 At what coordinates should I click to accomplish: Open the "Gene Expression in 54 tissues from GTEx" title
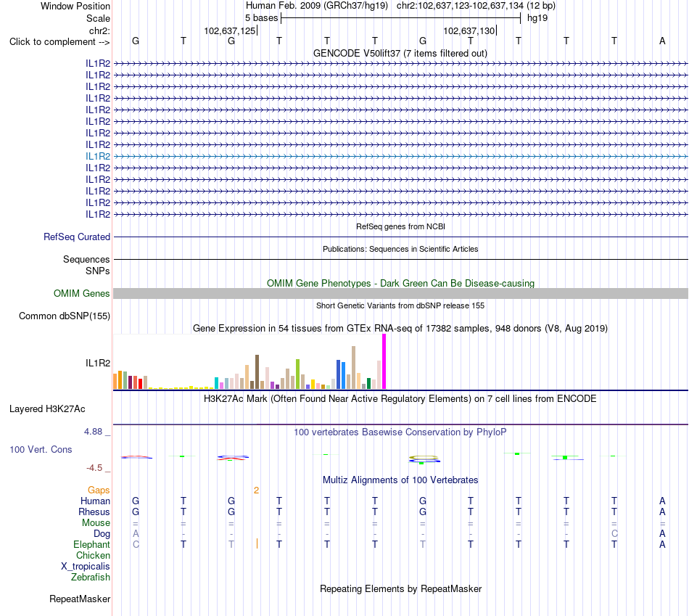[400, 329]
